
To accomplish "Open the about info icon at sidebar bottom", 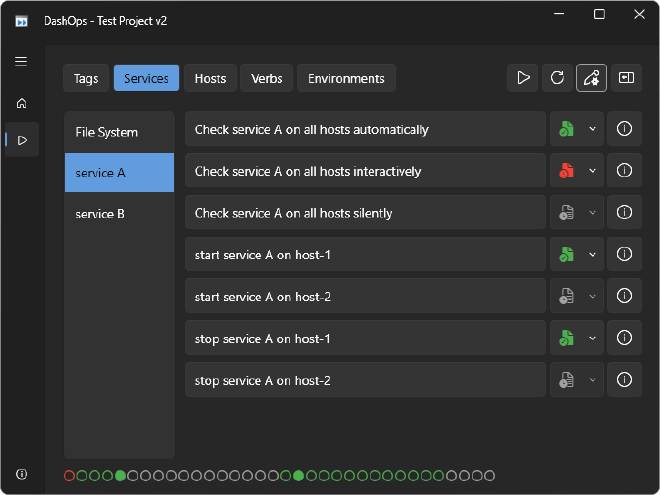I will pos(21,473).
